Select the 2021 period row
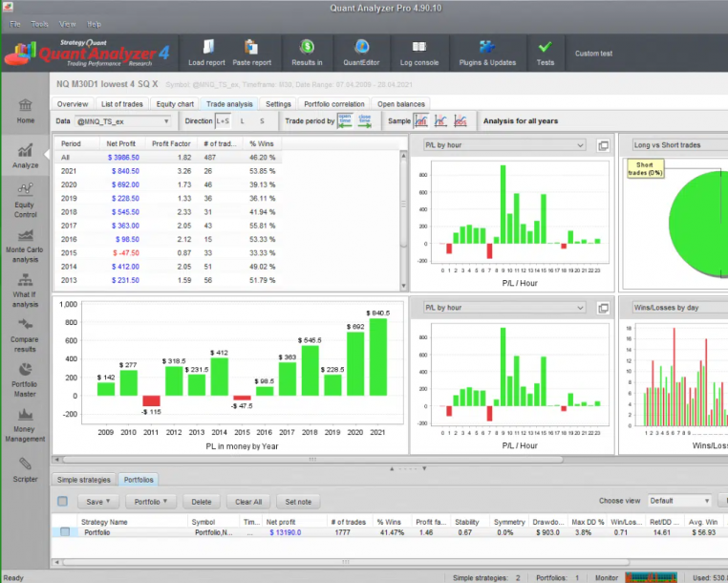 click(168, 171)
